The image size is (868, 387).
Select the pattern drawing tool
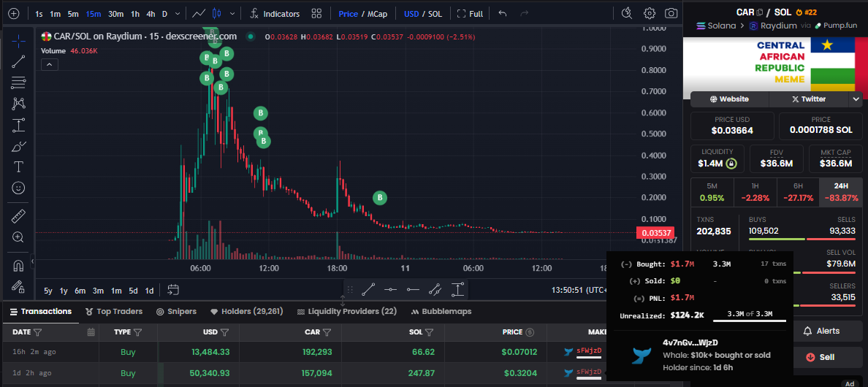click(18, 104)
